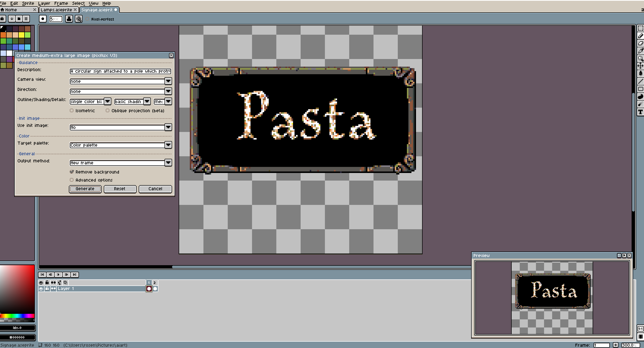Enable the Isometric checkbox
This screenshot has height=348, width=644.
click(x=72, y=110)
